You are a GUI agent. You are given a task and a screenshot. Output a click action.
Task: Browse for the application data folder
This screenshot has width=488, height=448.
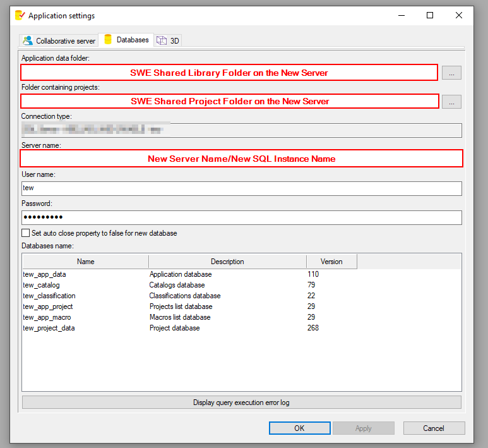click(x=451, y=73)
